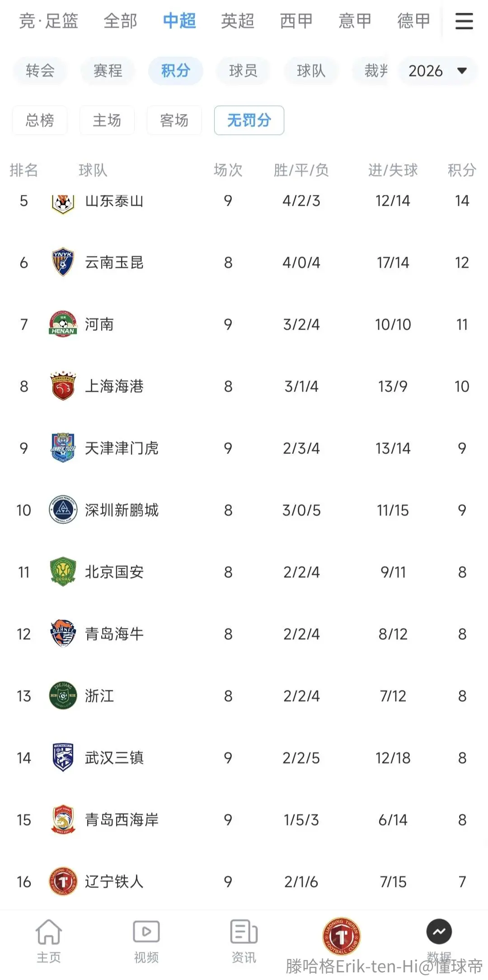
Task: Switch to the 西甲 league tab
Action: (296, 21)
